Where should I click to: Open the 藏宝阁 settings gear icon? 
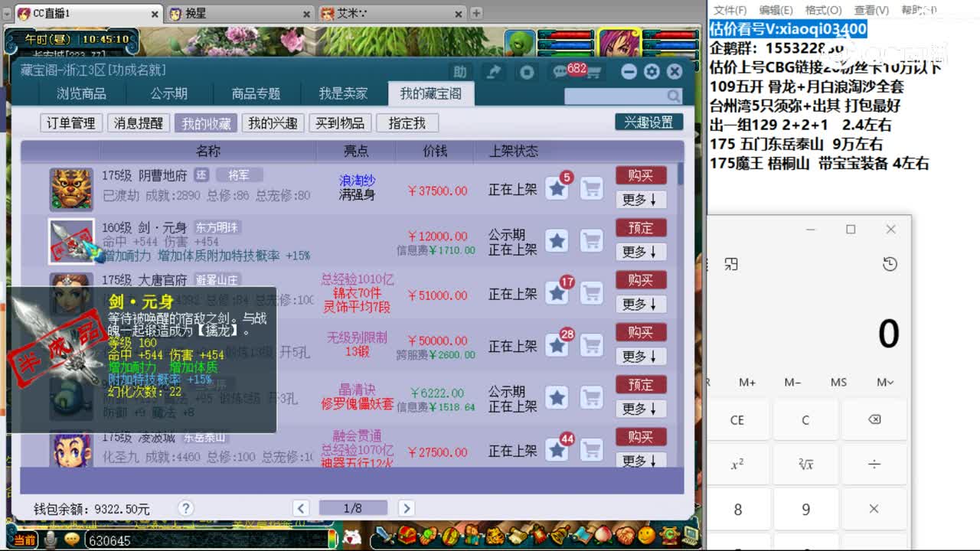coord(652,70)
